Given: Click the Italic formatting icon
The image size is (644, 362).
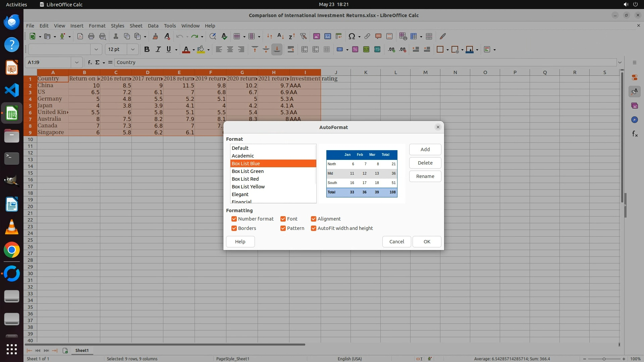Looking at the screenshot, I should (x=158, y=50).
